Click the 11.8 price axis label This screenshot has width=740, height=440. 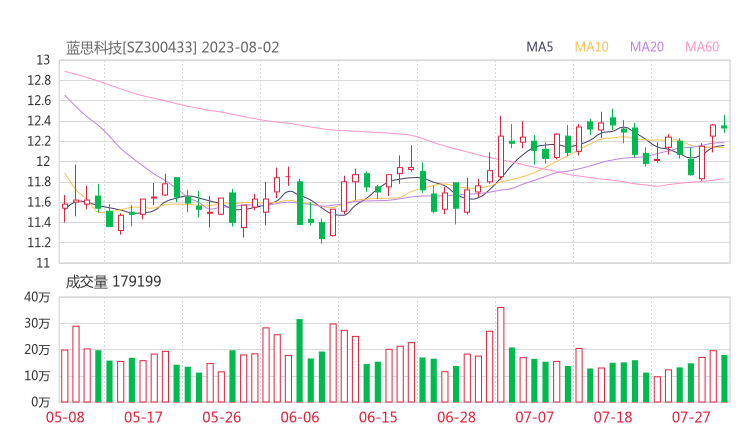39,182
